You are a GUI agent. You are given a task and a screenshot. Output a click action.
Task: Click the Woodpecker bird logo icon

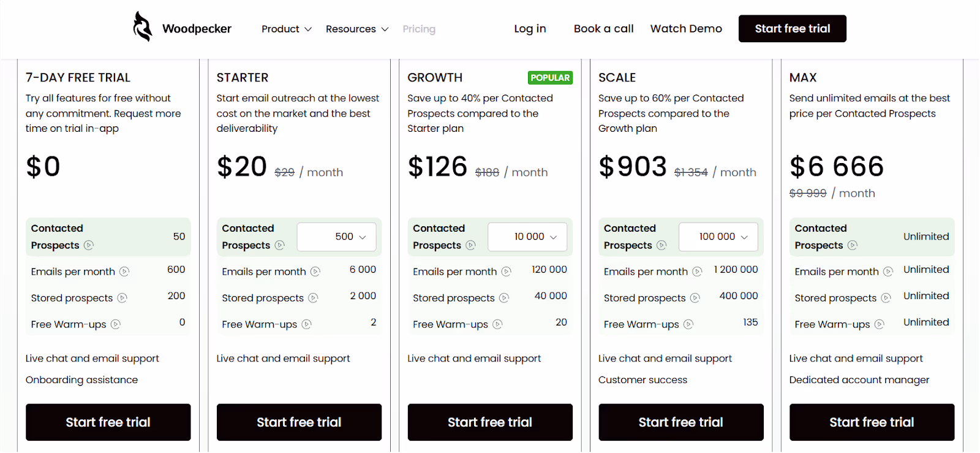pos(143,28)
